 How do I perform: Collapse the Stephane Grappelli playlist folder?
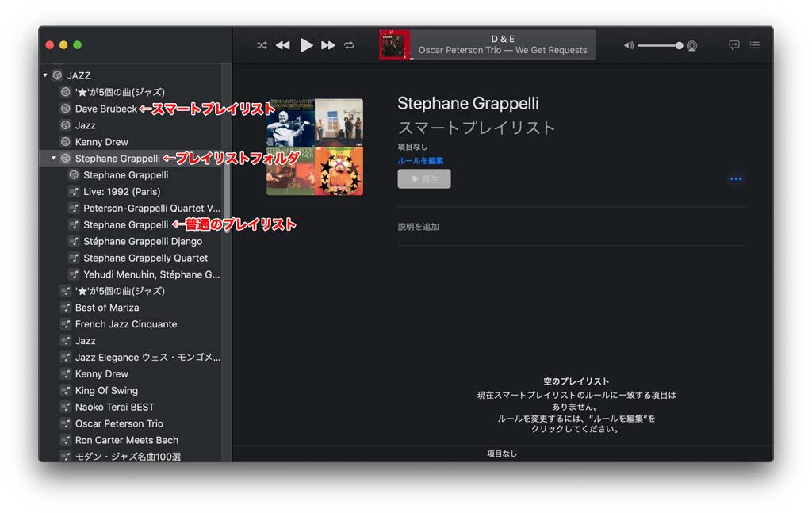[x=53, y=158]
